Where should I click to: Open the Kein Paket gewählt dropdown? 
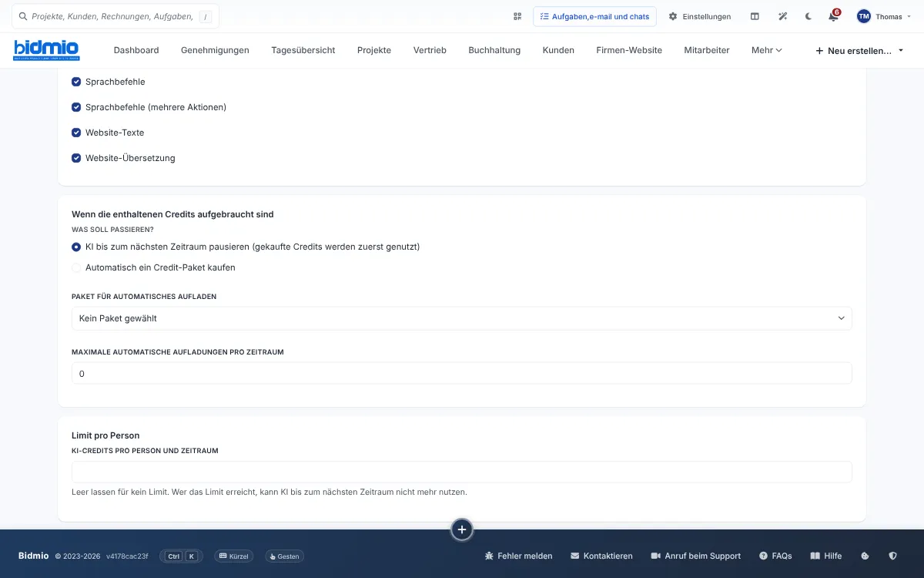tap(462, 318)
